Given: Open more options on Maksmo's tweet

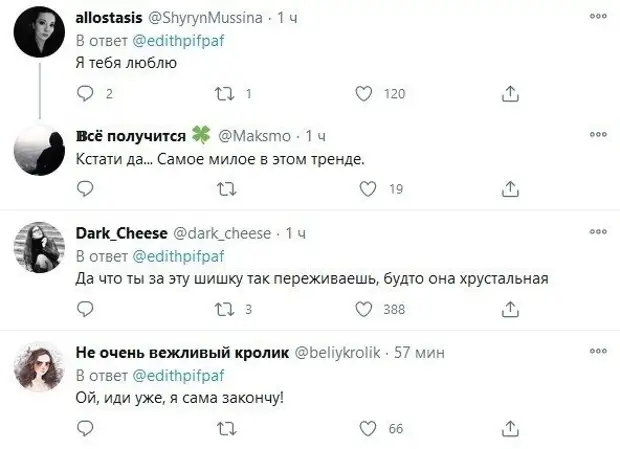Looking at the screenshot, I should point(598,135).
